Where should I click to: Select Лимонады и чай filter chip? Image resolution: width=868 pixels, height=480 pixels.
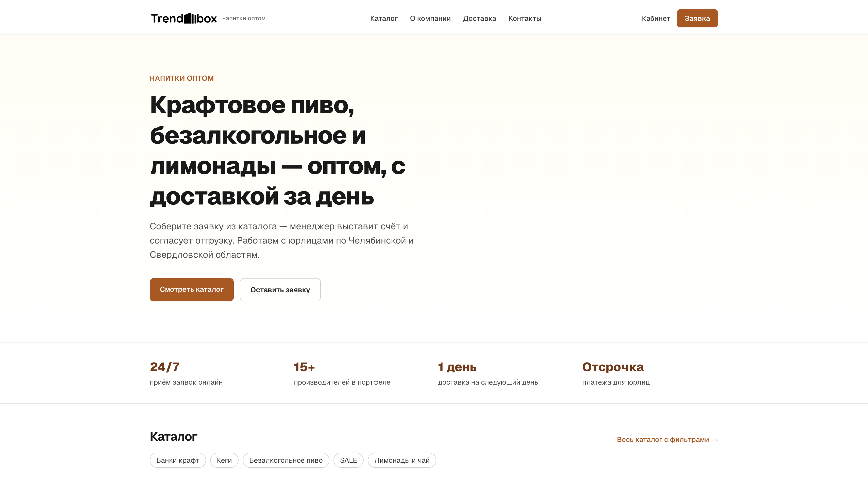(402, 460)
